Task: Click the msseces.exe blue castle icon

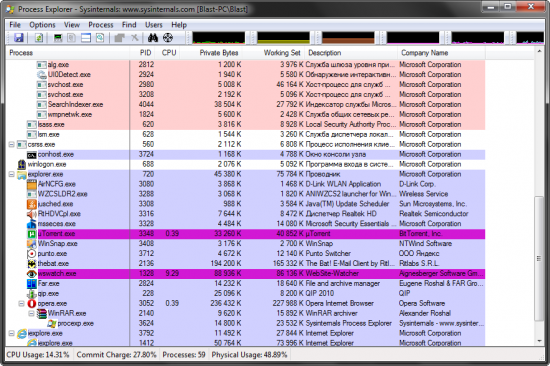Action: pos(32,224)
